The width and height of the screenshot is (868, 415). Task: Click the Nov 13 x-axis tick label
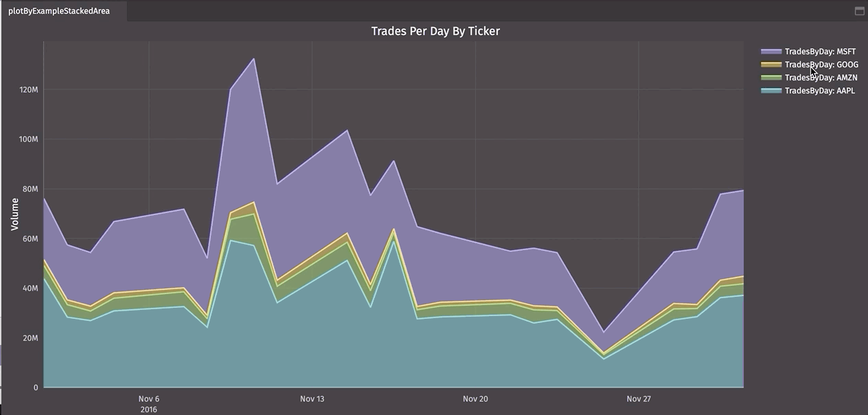[x=312, y=399]
